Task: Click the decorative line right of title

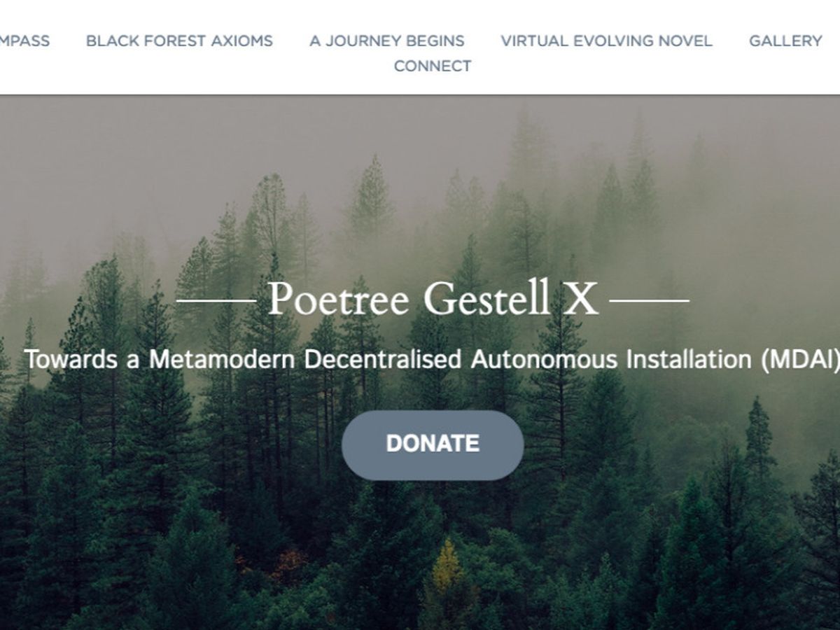Action: point(649,301)
